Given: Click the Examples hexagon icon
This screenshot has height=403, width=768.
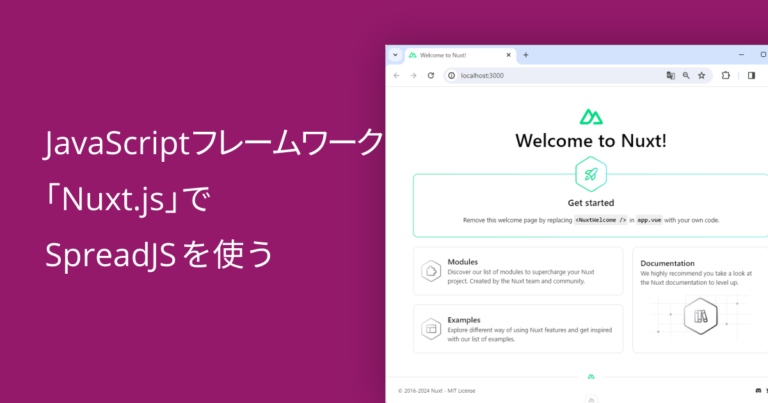Looking at the screenshot, I should [x=431, y=329].
